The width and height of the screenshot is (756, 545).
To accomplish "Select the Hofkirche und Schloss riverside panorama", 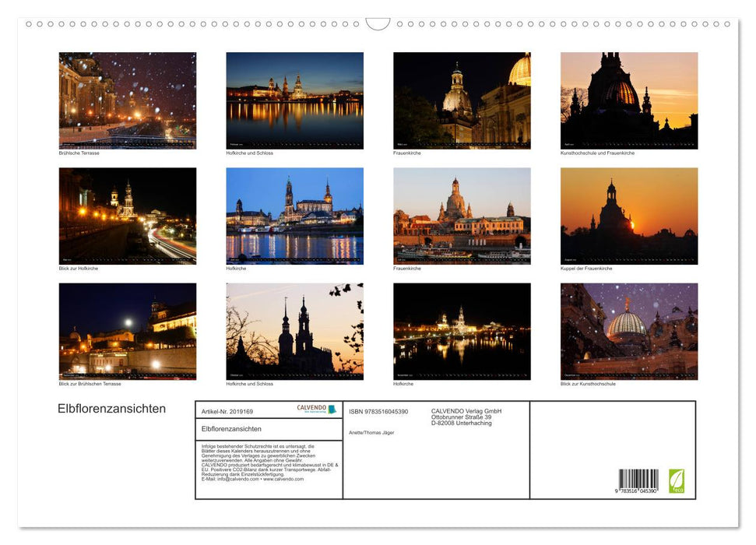I will tap(294, 101).
